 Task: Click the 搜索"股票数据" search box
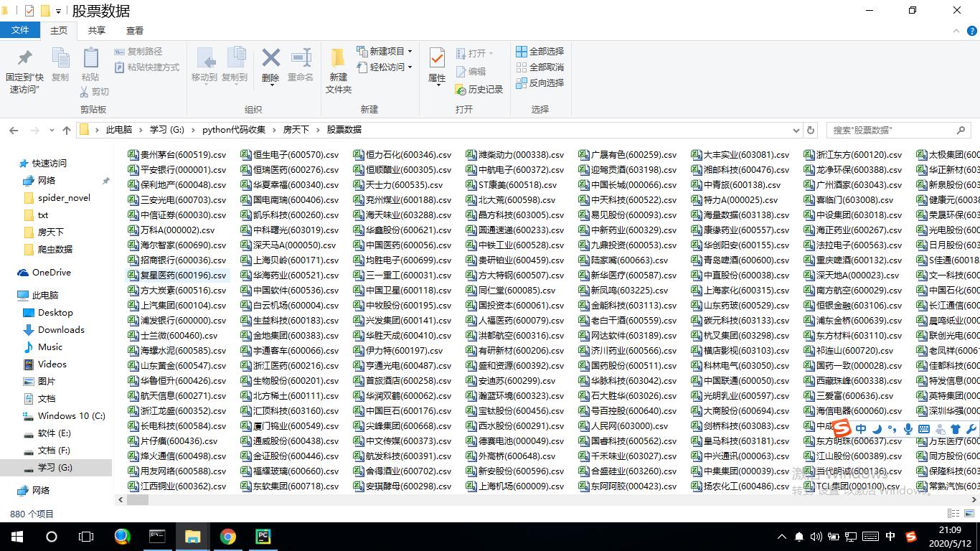pyautogui.click(x=899, y=130)
